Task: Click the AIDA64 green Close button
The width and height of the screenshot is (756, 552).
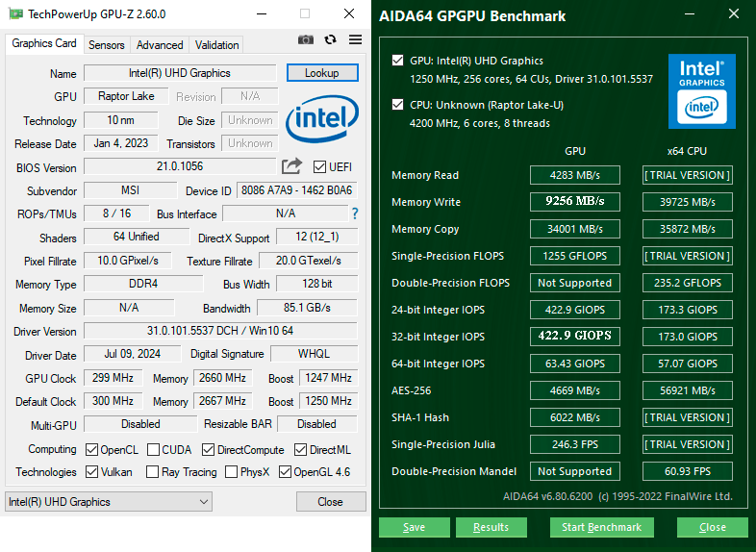Action: pos(713,527)
